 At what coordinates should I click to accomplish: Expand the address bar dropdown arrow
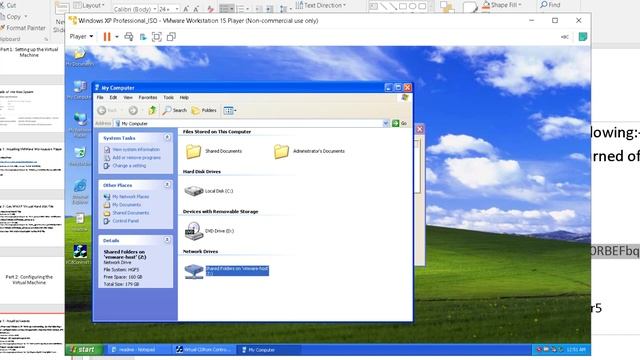pos(385,123)
